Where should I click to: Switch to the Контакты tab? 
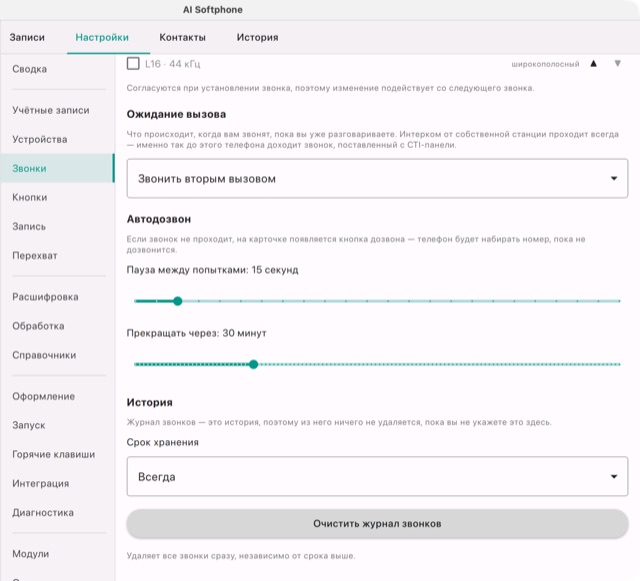[182, 38]
